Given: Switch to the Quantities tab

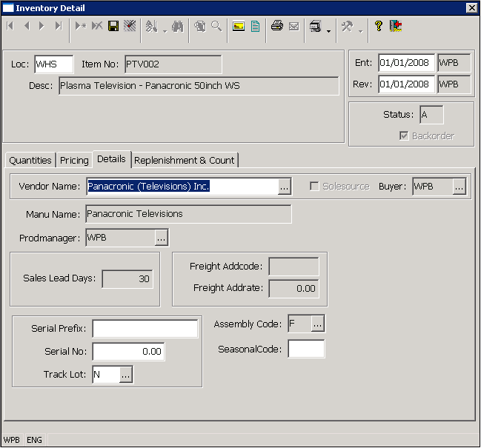Looking at the screenshot, I should point(30,160).
